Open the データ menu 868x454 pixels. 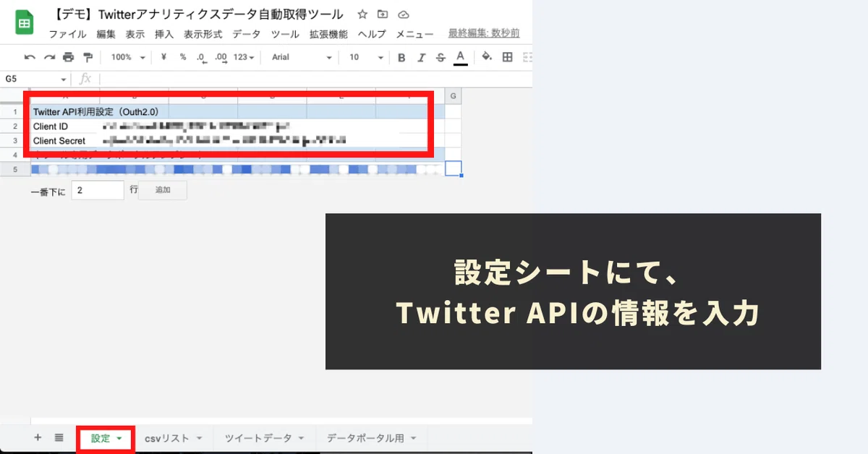(x=247, y=34)
